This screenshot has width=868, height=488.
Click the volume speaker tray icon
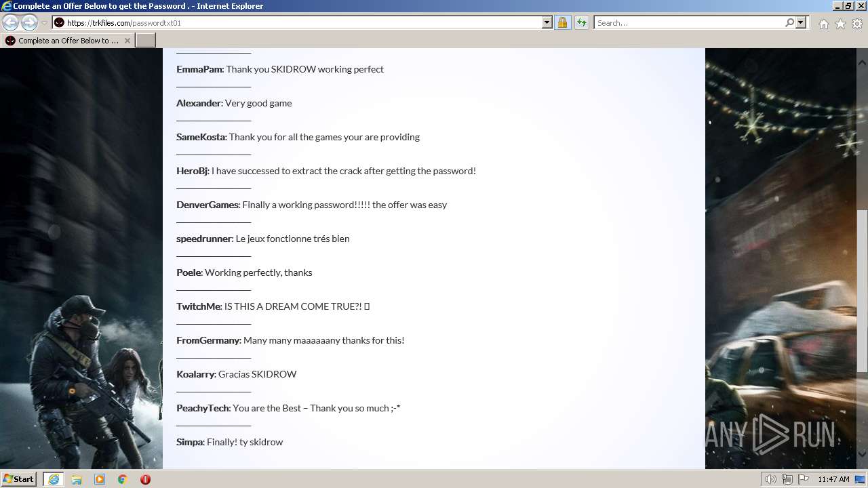coord(771,479)
